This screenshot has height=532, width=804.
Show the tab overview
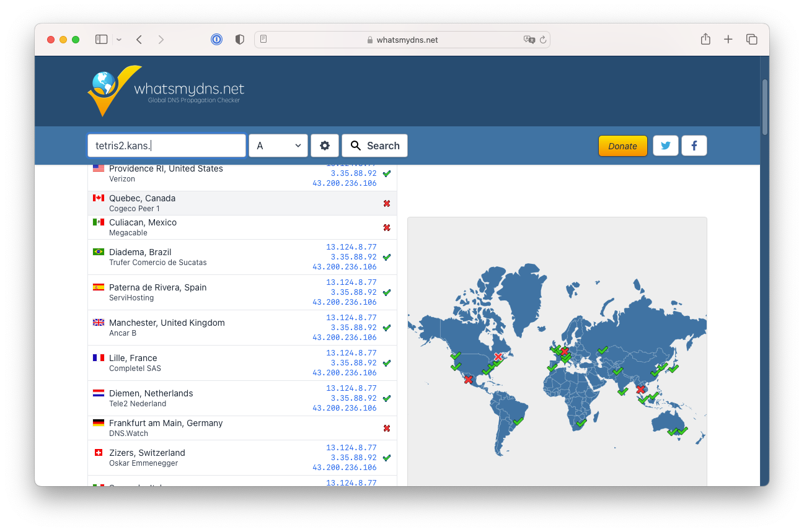coord(752,40)
